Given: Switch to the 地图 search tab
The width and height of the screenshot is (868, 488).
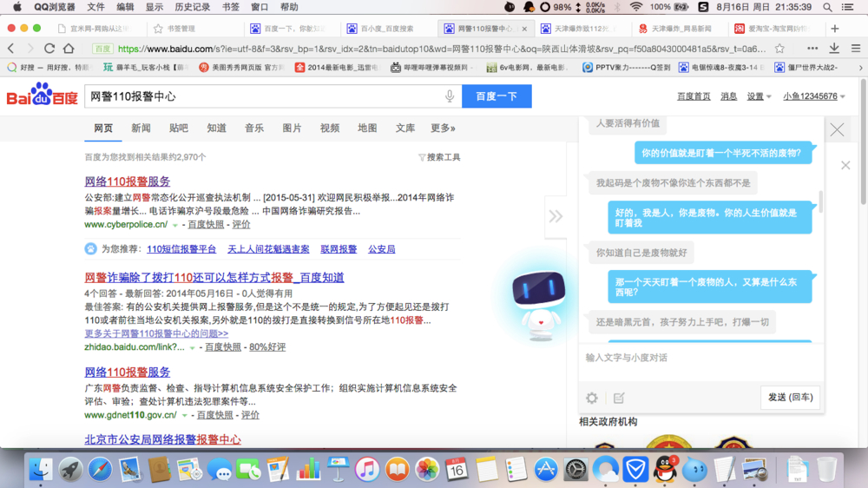Looking at the screenshot, I should coord(367,129).
